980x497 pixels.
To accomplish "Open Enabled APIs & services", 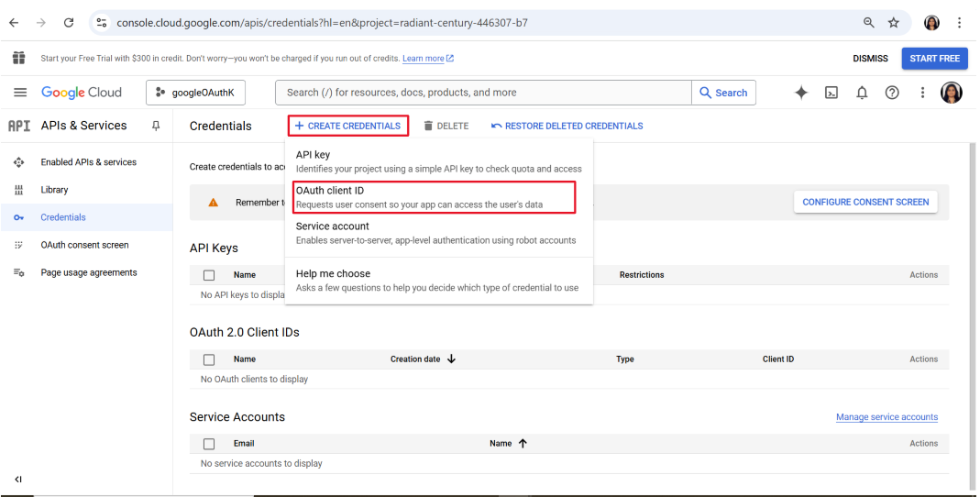I will point(88,162).
